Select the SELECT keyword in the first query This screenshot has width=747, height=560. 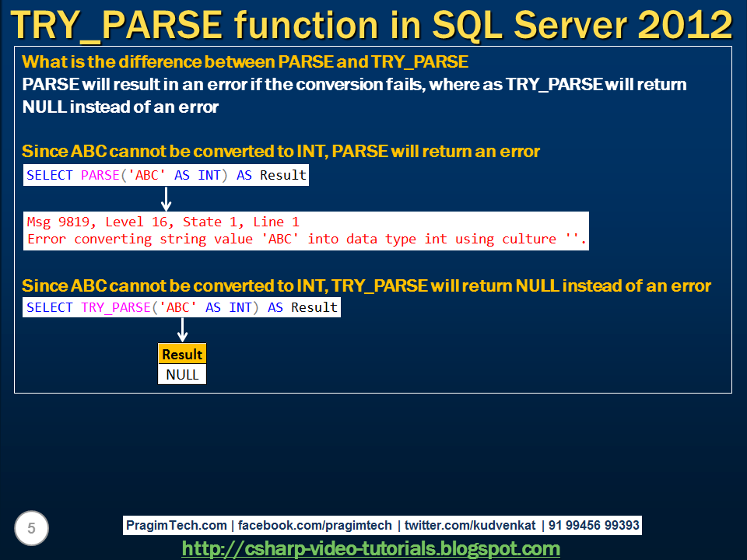pyautogui.click(x=48, y=175)
